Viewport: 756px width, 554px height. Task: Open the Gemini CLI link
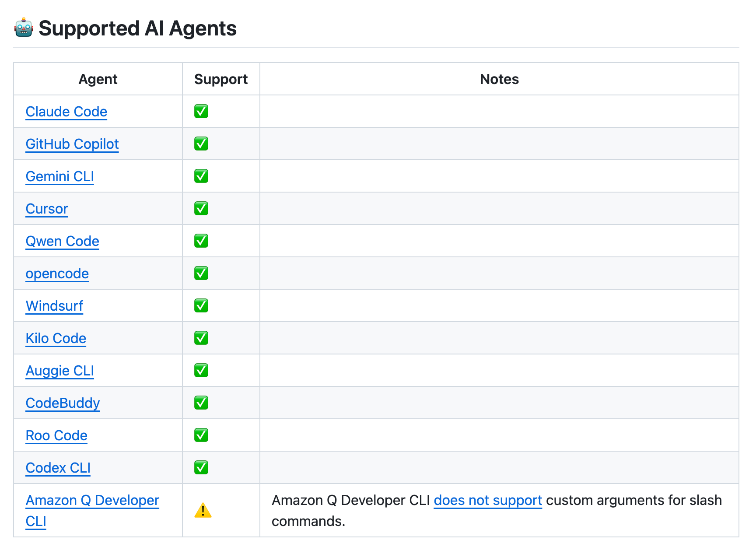(60, 176)
